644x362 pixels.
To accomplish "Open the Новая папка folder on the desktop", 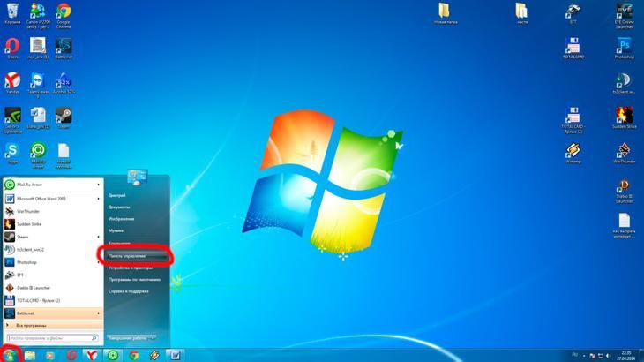I will 446,13.
